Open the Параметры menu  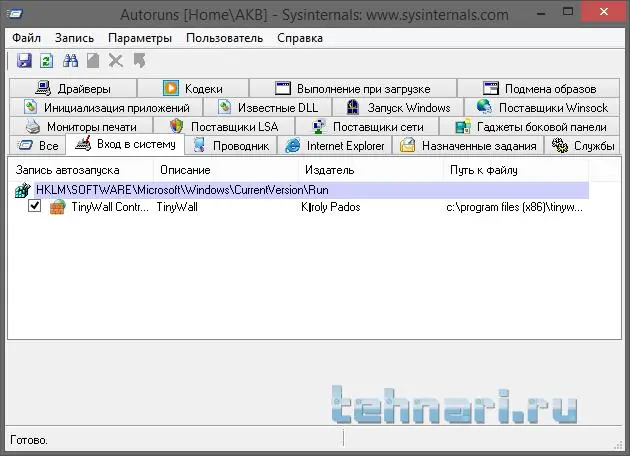(x=140, y=38)
